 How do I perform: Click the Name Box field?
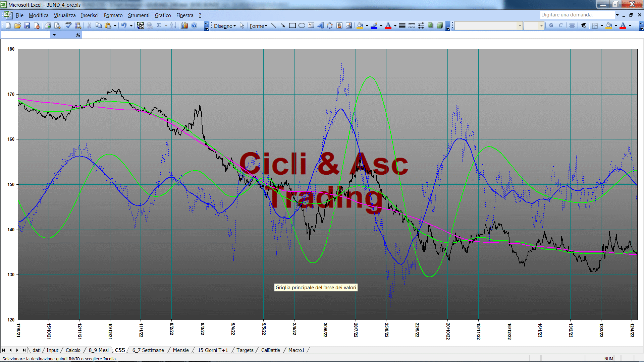point(26,35)
